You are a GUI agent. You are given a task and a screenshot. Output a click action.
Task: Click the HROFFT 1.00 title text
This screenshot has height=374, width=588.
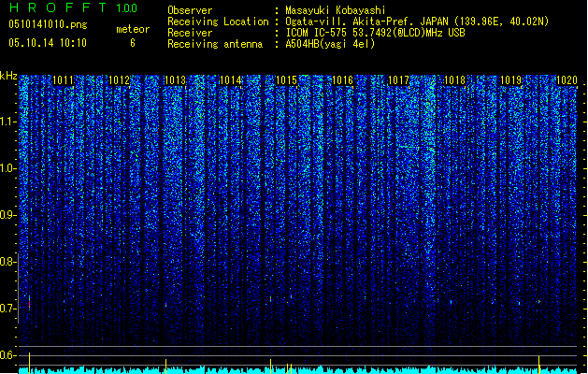pos(73,7)
